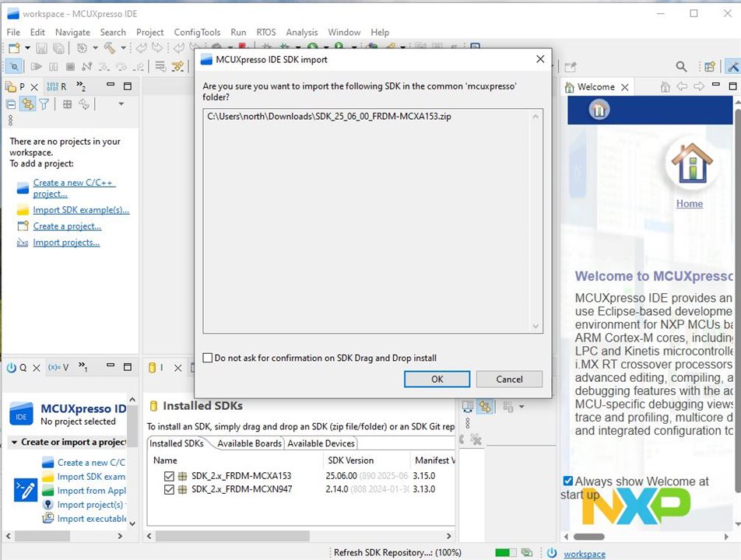Close the SDK import dialog
The width and height of the screenshot is (741, 560).
(540, 59)
